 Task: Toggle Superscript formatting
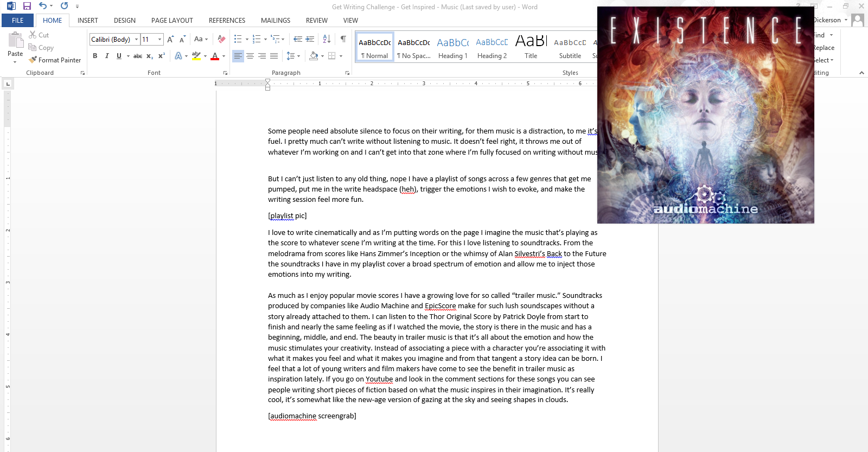pyautogui.click(x=162, y=56)
